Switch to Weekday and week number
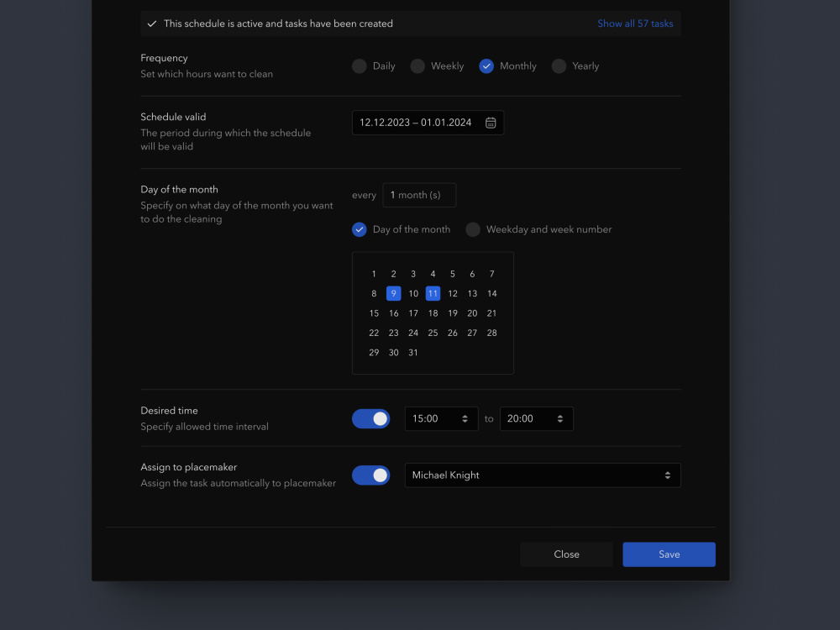Screen dimensions: 840x630 [473, 229]
